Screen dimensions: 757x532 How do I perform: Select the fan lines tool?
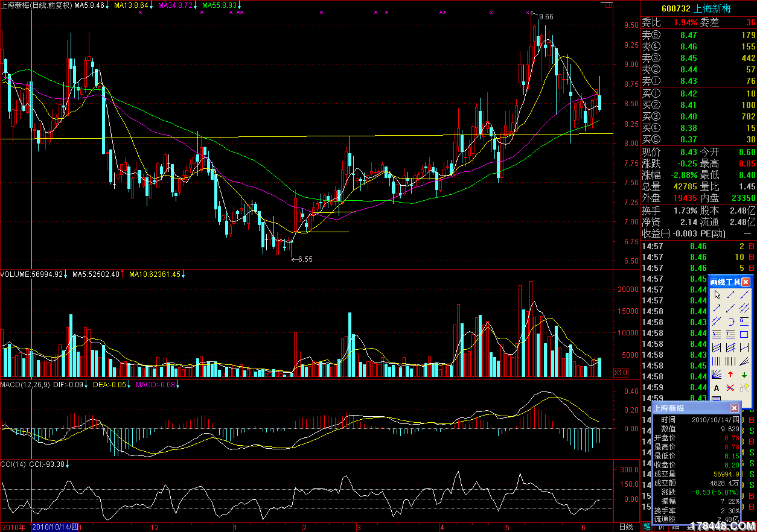pyautogui.click(x=717, y=374)
